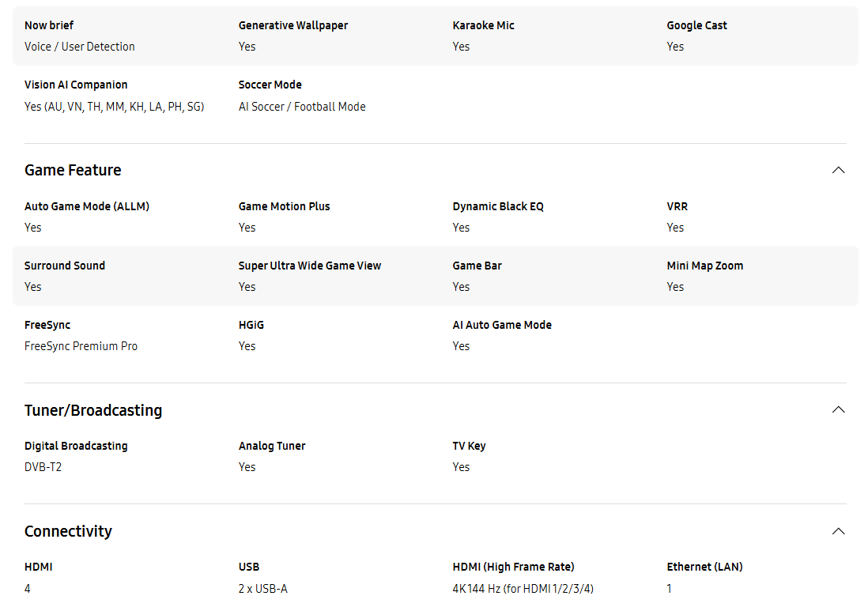
Task: Collapse the Connectivity section chevron
Action: 838,531
